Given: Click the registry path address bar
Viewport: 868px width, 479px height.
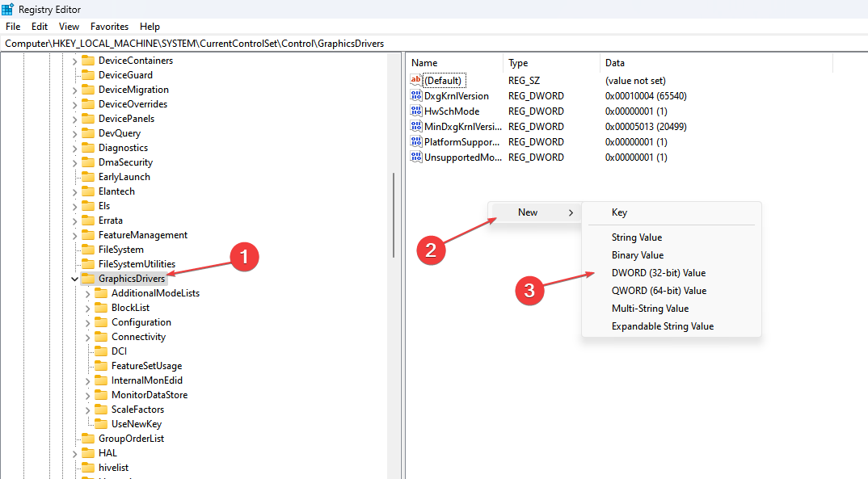Looking at the screenshot, I should pyautogui.click(x=434, y=44).
